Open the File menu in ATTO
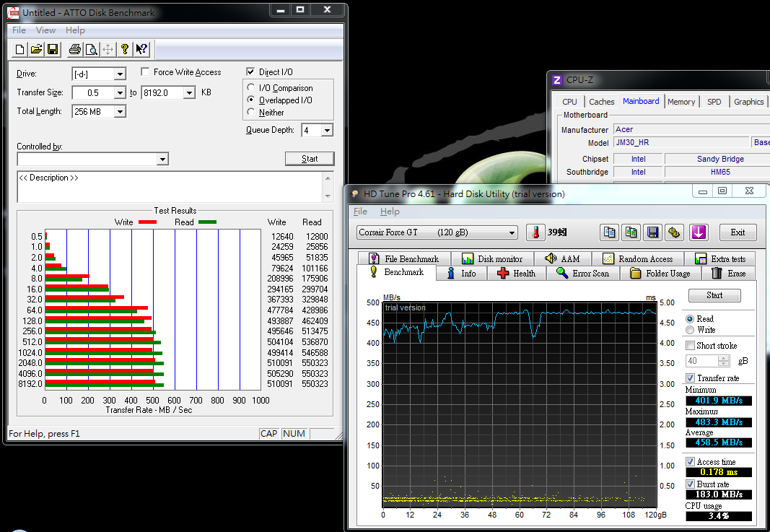 point(19,30)
